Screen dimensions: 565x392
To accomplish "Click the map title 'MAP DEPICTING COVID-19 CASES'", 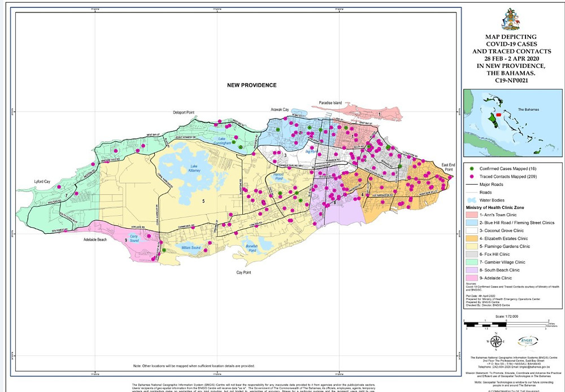I will click(x=511, y=40).
